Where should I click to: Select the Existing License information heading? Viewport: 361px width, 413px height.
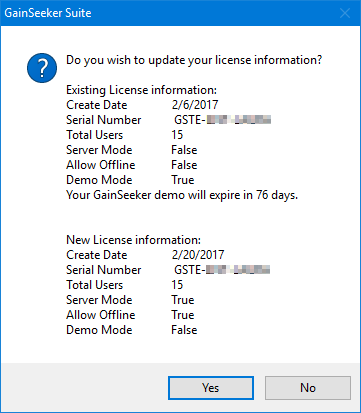[x=141, y=90]
